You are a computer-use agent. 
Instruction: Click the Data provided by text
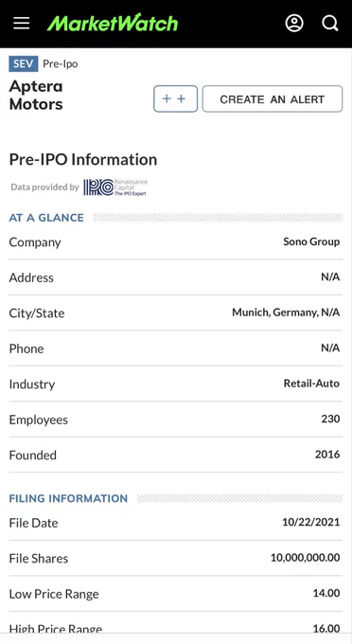45,188
